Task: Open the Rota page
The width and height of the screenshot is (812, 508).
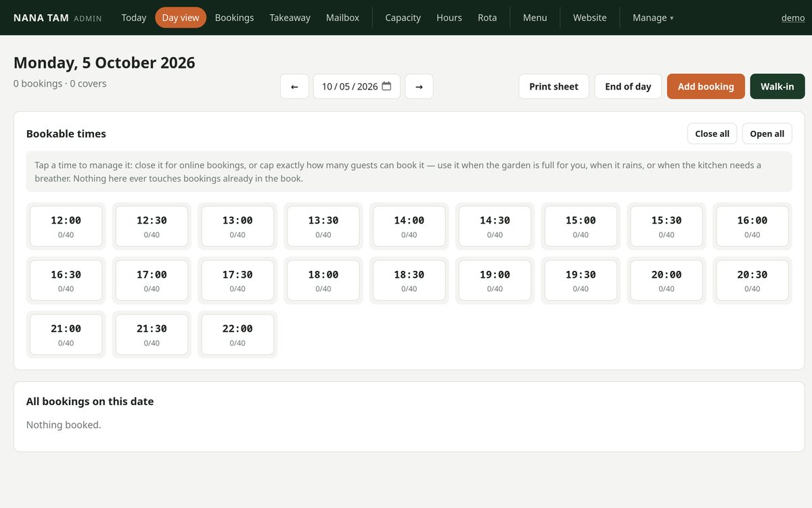Action: (487, 18)
